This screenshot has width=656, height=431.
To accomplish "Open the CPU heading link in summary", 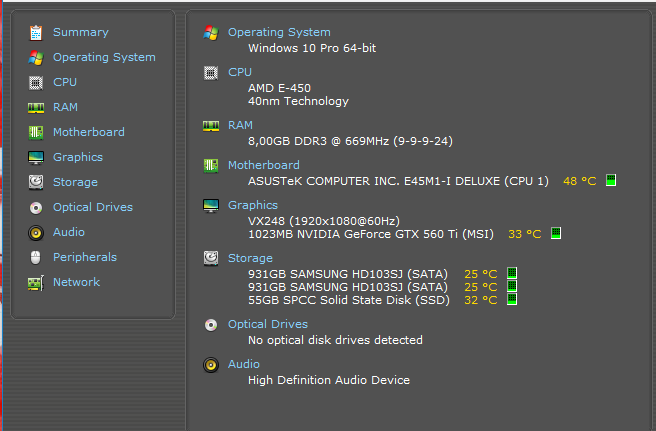I will [240, 72].
